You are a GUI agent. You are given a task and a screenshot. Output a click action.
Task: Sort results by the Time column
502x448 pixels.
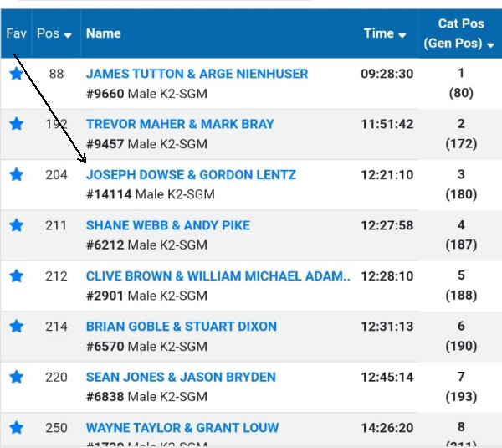point(385,34)
